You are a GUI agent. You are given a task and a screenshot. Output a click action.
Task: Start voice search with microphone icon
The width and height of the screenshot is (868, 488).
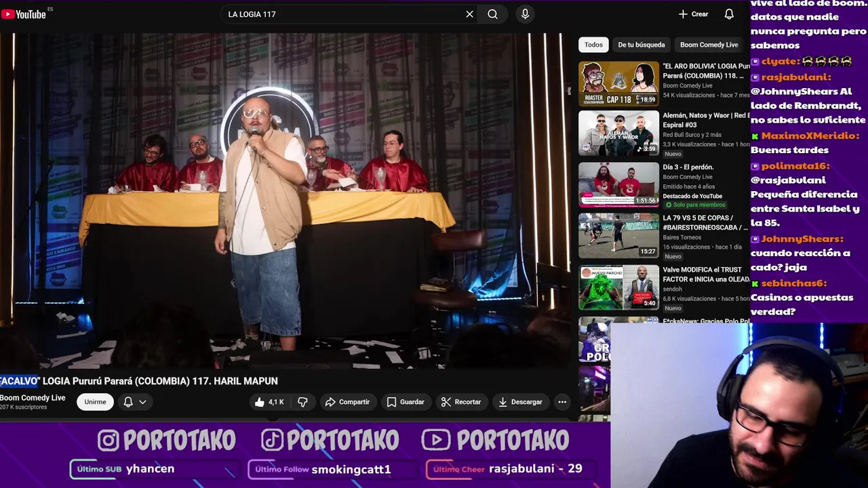click(x=525, y=14)
